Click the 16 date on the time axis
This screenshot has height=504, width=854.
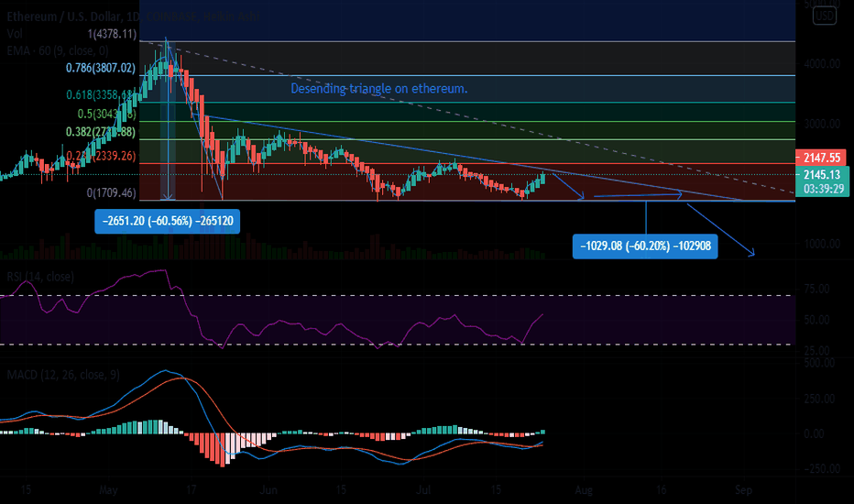pos(661,490)
